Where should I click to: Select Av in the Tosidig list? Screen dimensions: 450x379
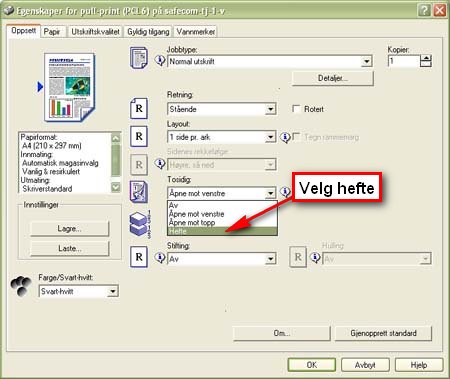(222, 205)
